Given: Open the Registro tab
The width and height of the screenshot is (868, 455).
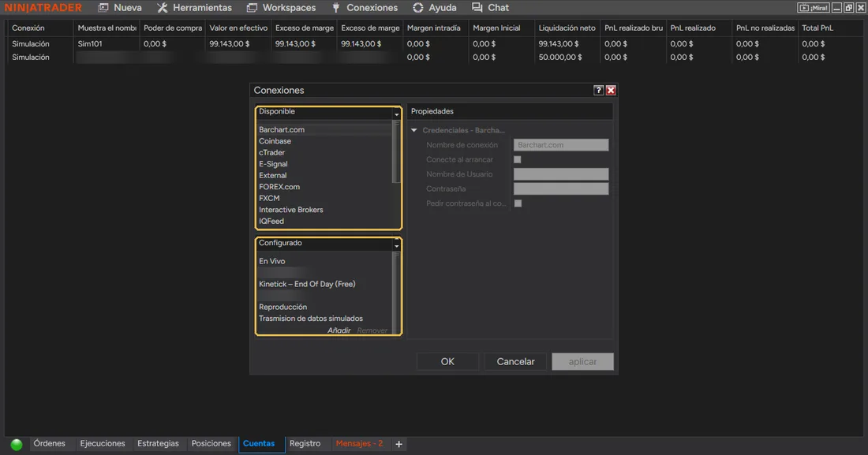Looking at the screenshot, I should 305,443.
